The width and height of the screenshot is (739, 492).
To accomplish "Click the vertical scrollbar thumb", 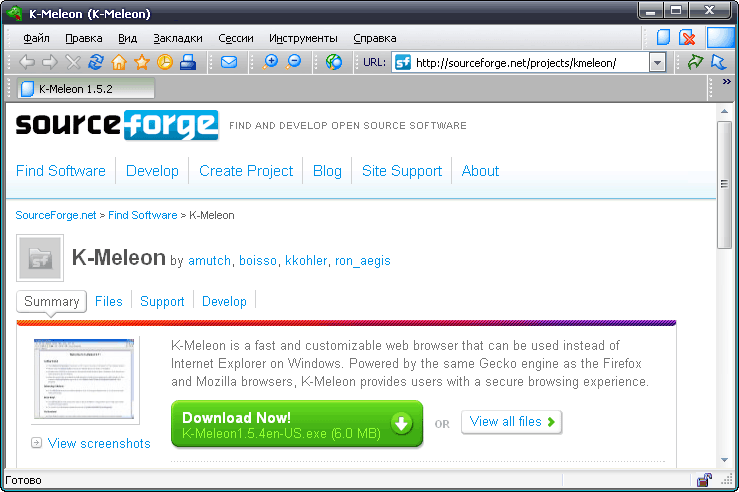I will 724,184.
